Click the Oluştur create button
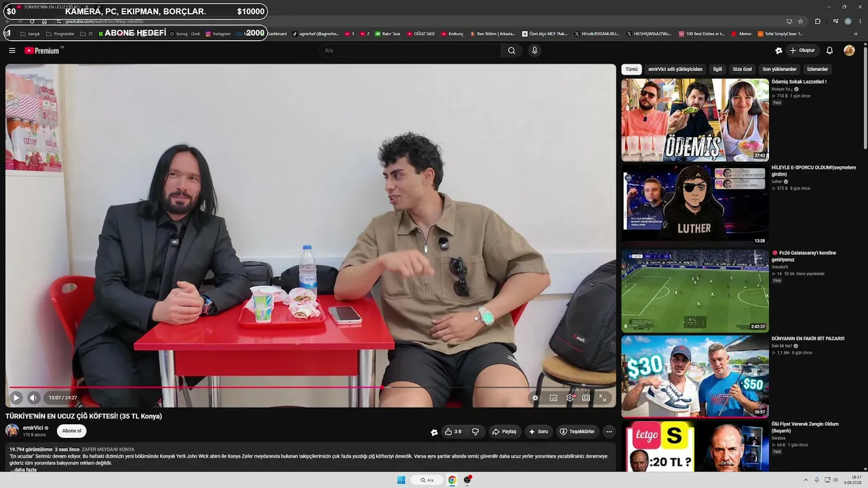868x488 pixels. tap(802, 50)
